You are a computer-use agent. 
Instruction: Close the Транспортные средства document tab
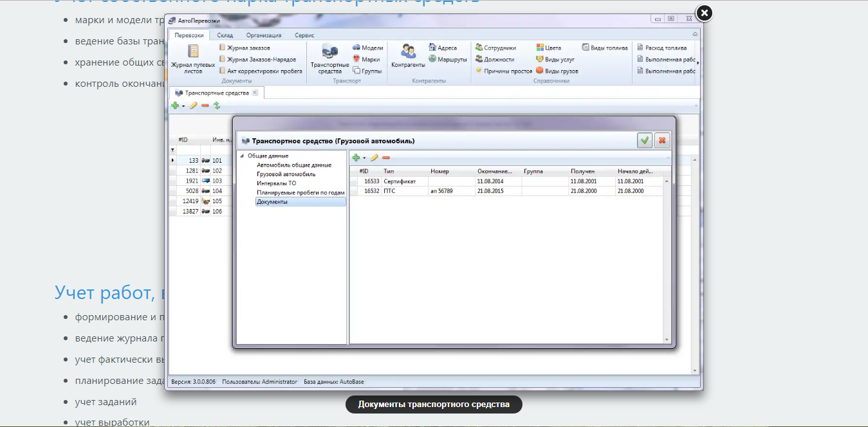(255, 93)
